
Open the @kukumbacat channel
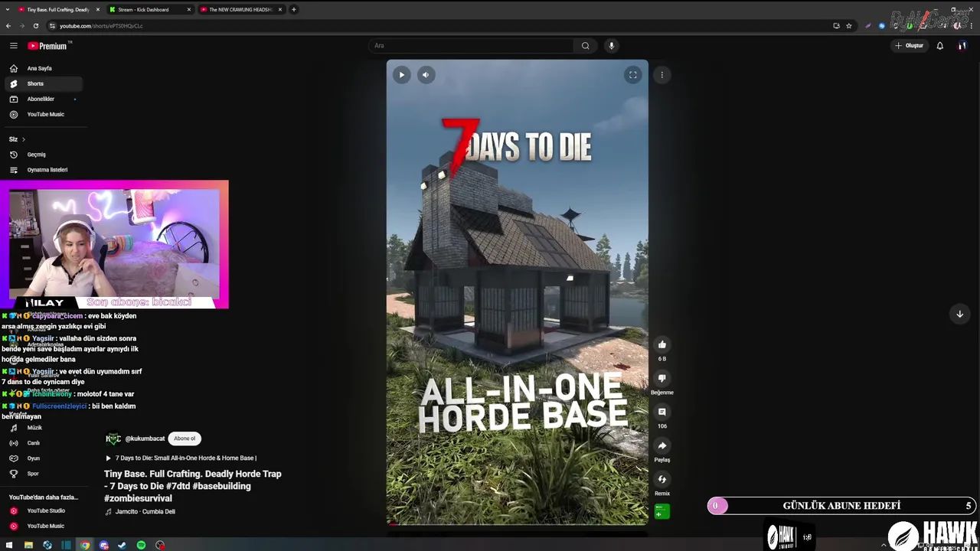click(x=145, y=439)
